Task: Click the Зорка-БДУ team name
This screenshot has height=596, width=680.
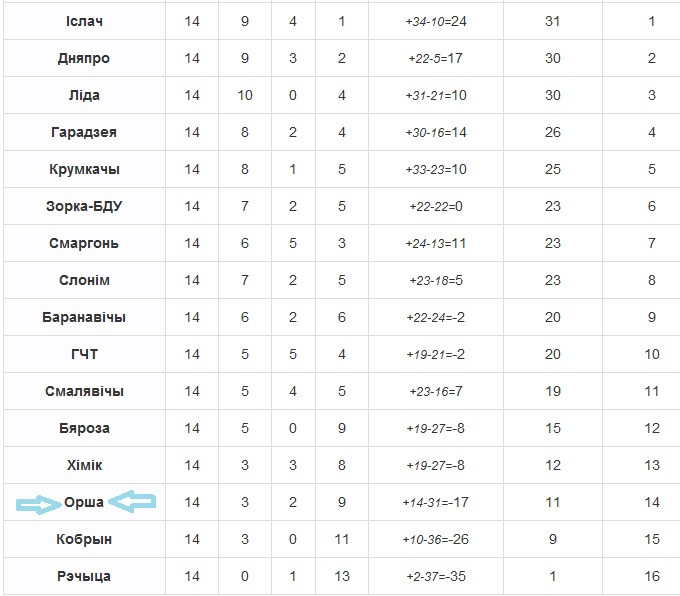Action: coord(84,206)
